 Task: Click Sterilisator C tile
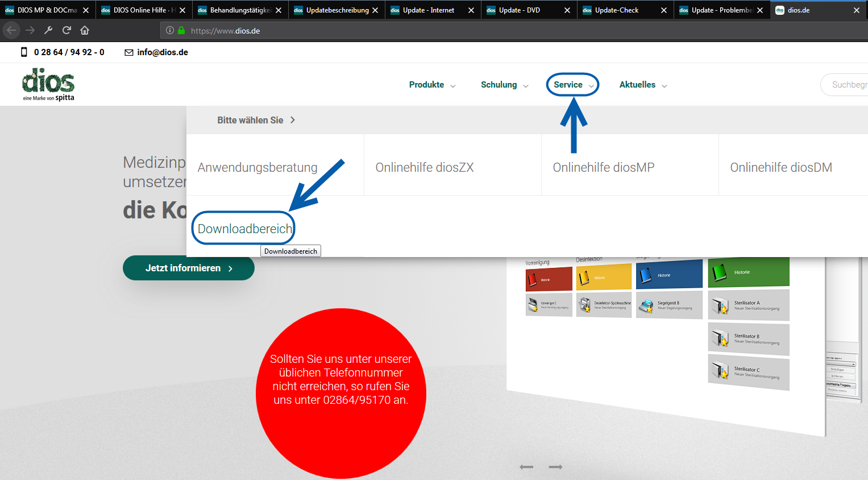[x=749, y=372]
